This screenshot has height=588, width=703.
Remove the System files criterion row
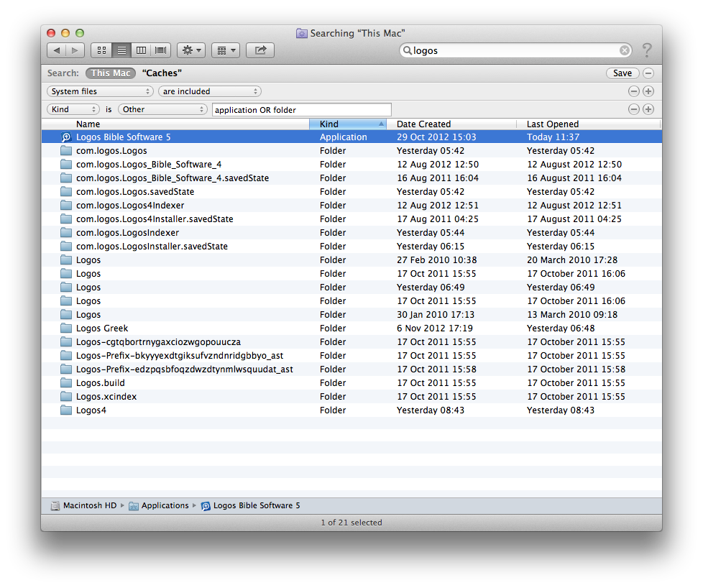(x=633, y=91)
